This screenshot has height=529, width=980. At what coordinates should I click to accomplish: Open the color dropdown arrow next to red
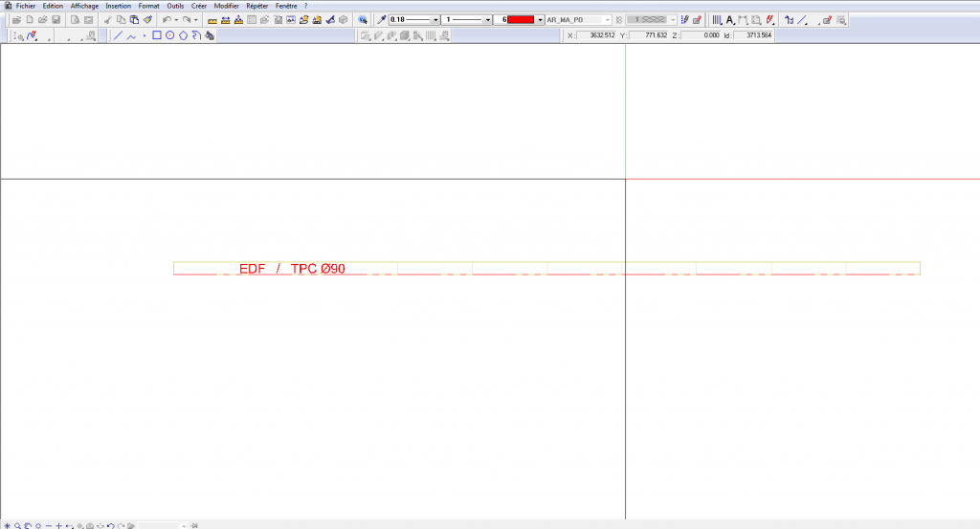click(x=540, y=20)
